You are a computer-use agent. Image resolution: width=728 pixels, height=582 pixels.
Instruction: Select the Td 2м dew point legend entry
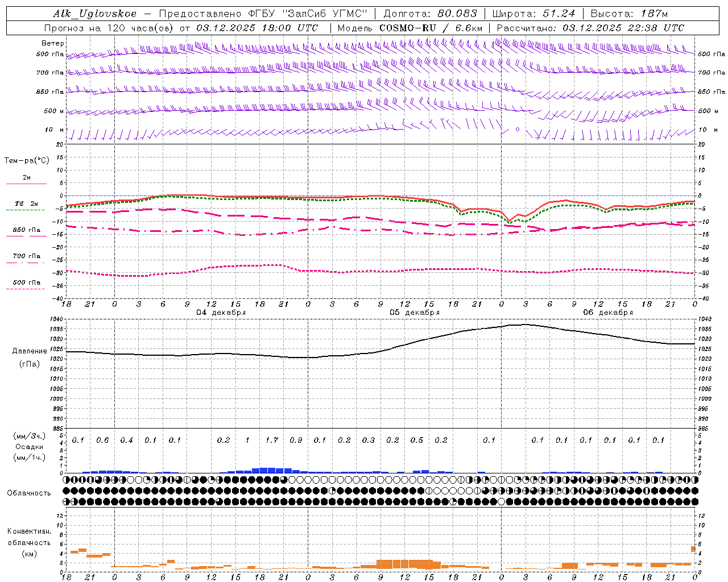(27, 203)
